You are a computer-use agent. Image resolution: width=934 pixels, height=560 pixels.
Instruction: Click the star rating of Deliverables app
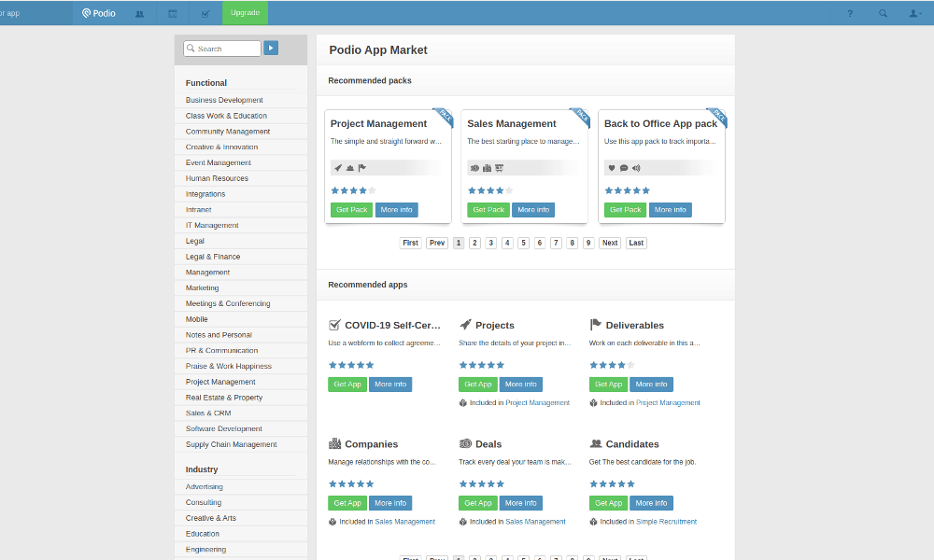613,365
